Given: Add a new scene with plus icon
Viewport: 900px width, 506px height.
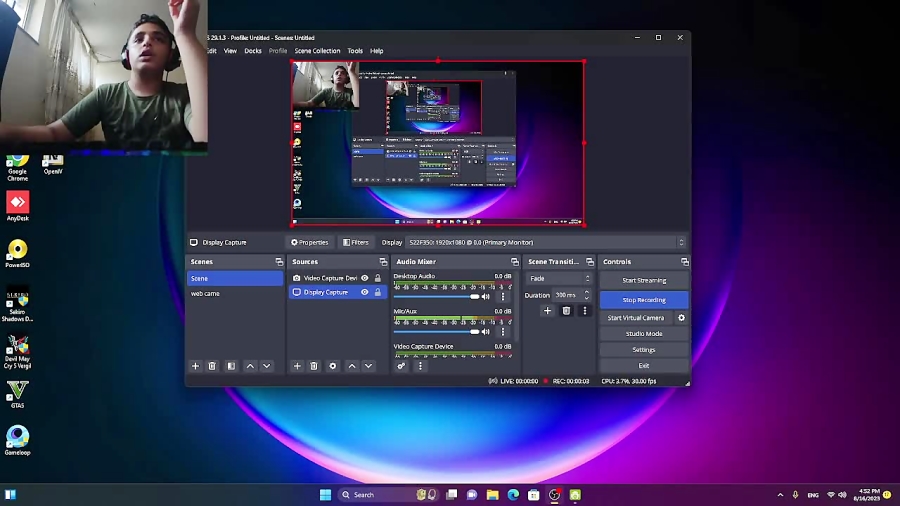Looking at the screenshot, I should coord(195,366).
